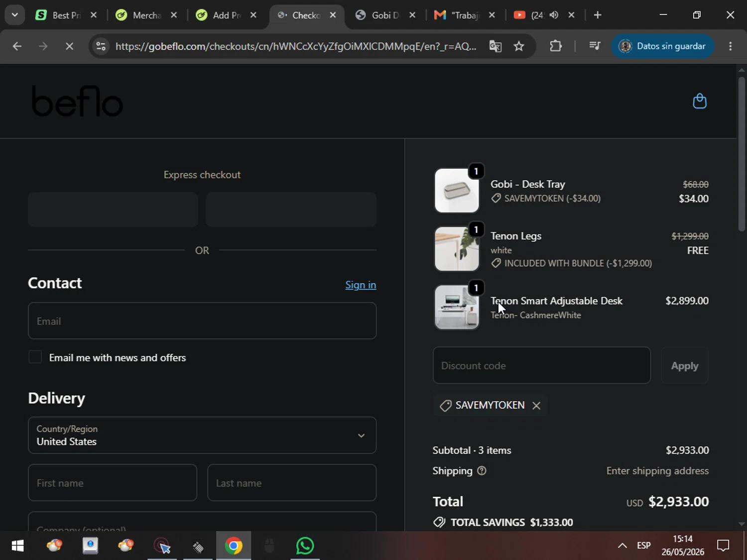Open the Gobi Desk Tray thumbnail
The height and width of the screenshot is (560, 747).
[x=457, y=191]
